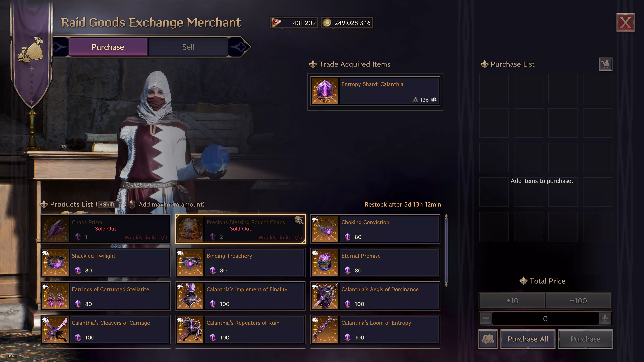This screenshot has width=644, height=362.
Task: Click the Entropy Shard: Calanthia icon
Action: tap(325, 91)
